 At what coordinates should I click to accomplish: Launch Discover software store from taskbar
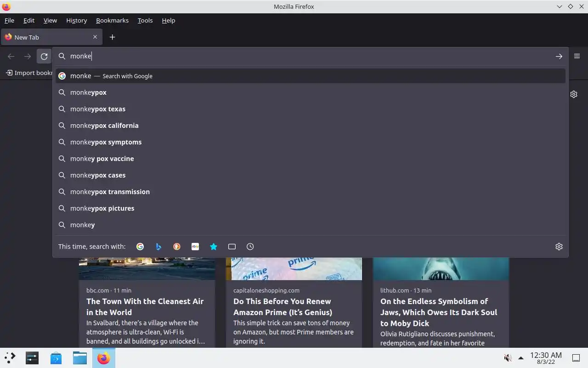pos(56,358)
